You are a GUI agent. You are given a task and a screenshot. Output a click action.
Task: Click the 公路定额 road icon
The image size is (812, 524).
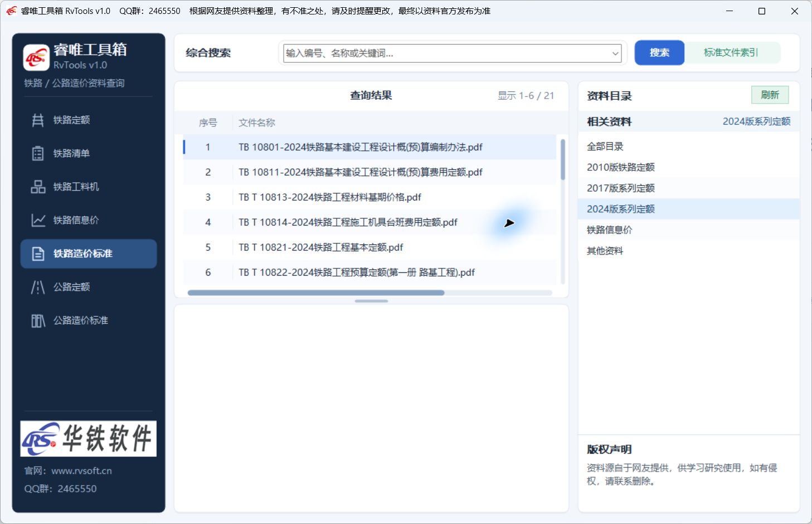(x=38, y=287)
